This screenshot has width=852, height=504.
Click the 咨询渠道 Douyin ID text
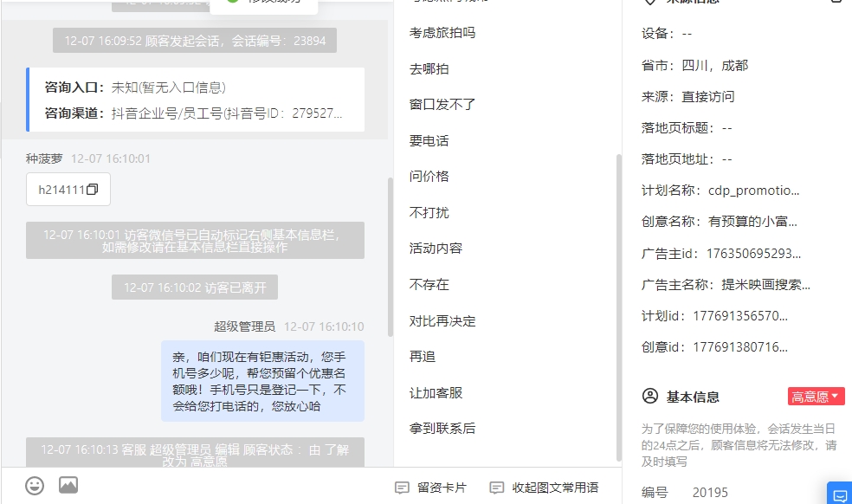pyautogui.click(x=227, y=113)
